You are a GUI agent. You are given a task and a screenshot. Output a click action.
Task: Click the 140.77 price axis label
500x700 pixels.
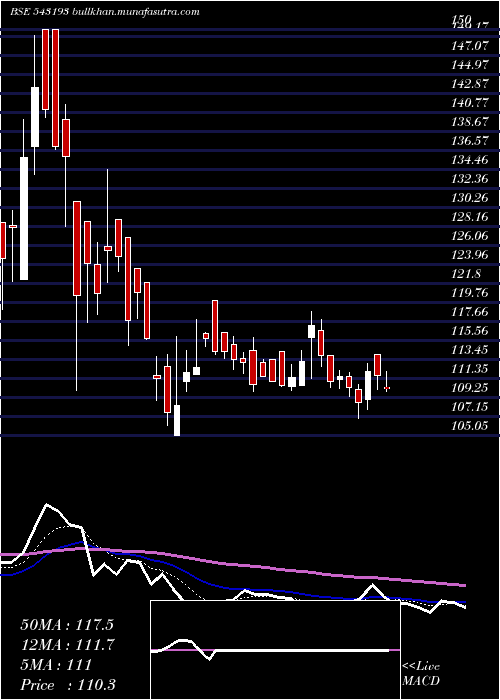[x=470, y=103]
